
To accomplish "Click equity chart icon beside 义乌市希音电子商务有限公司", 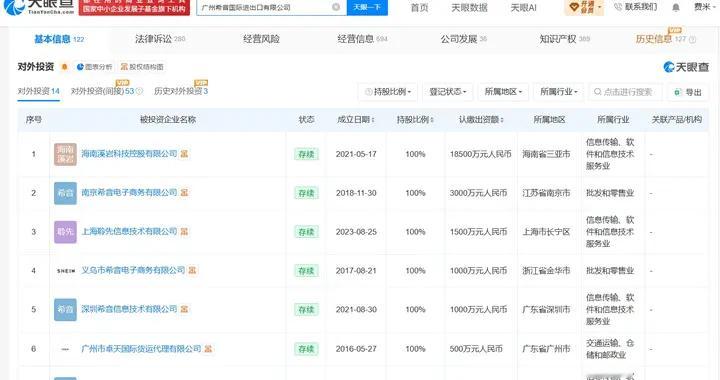I will [x=192, y=271].
